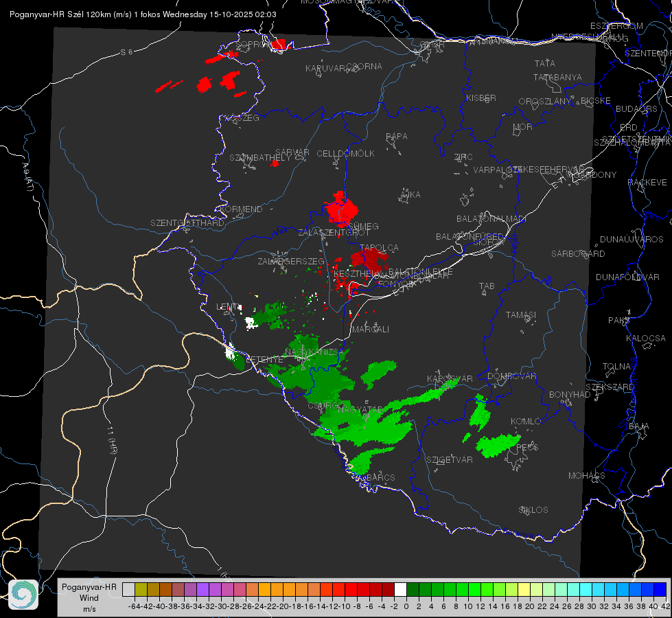Click the BARCS town label

coord(381,477)
